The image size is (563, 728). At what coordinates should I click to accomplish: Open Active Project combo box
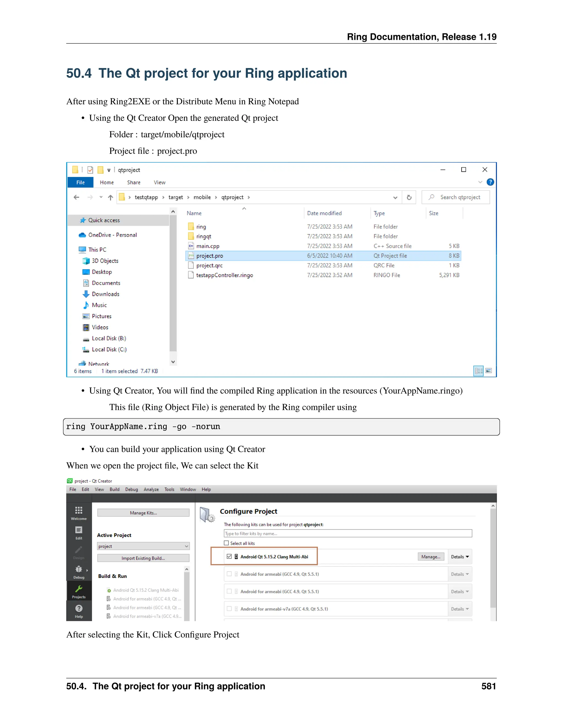click(143, 546)
